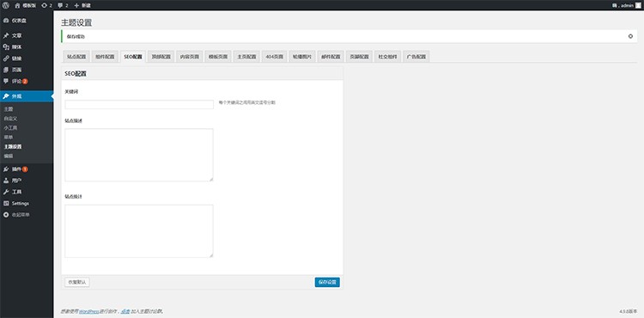Open 工具 tools in sidebar
The width and height of the screenshot is (644, 318).
(x=27, y=192)
